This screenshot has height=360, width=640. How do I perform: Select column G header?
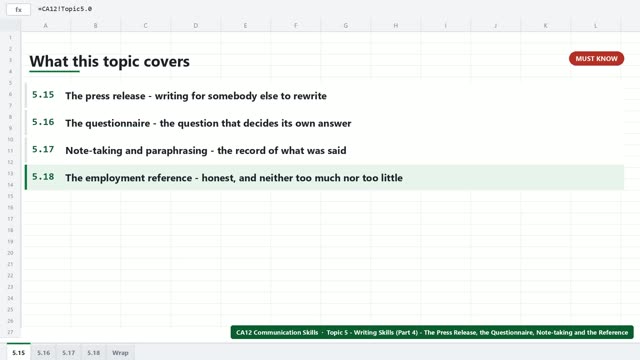(346, 25)
